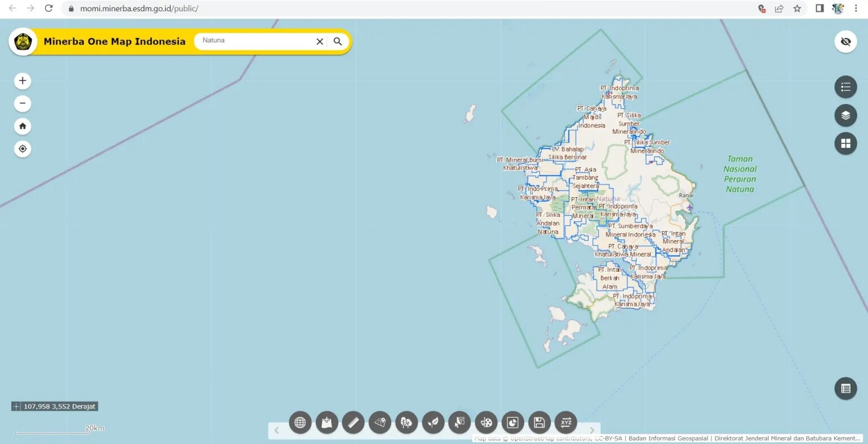Click the Minerba One Map logo
The height and width of the screenshot is (444, 868).
(x=23, y=42)
